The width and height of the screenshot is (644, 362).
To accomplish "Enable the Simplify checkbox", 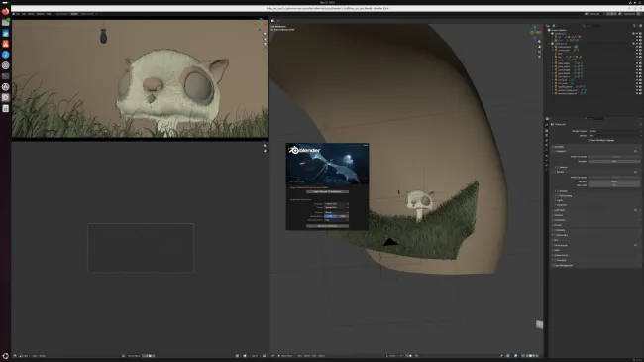I will tap(555, 230).
